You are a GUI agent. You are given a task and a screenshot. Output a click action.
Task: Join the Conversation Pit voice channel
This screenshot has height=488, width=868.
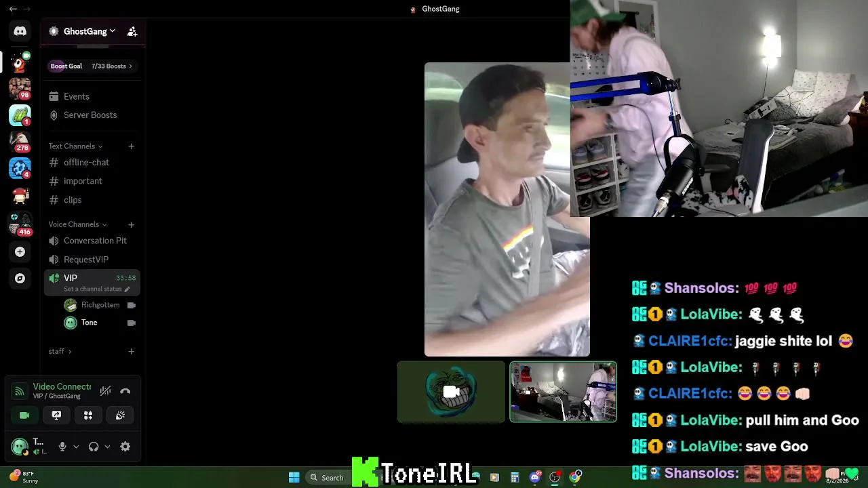92,241
